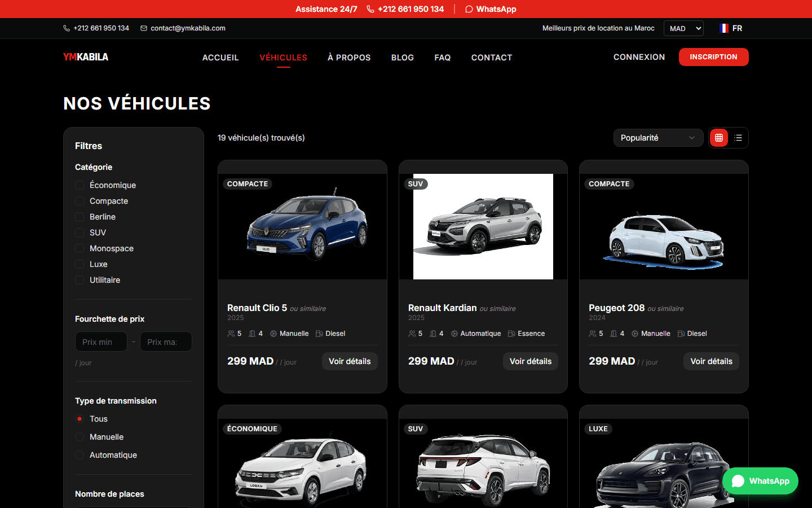
Task: Go to the CONTACT page
Action: pyautogui.click(x=492, y=58)
